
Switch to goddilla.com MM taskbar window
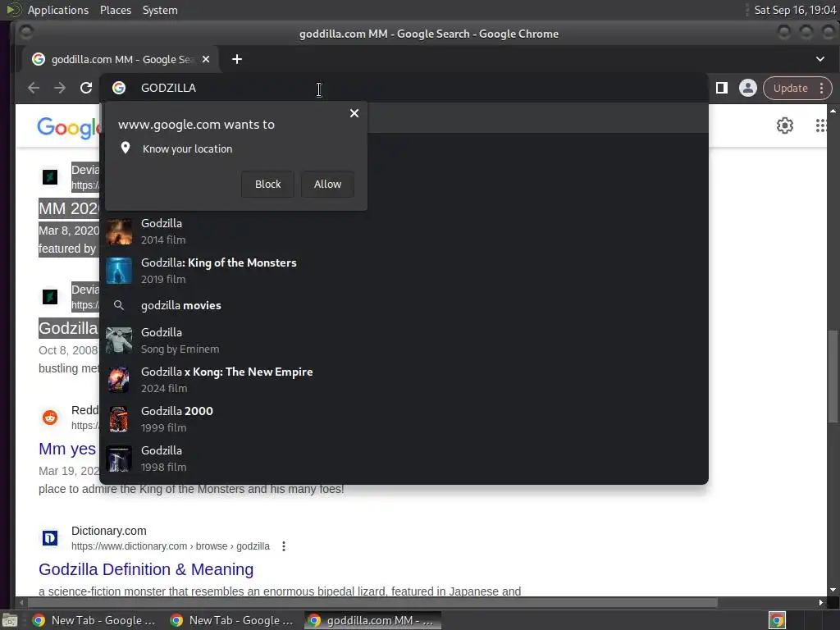[x=372, y=620]
